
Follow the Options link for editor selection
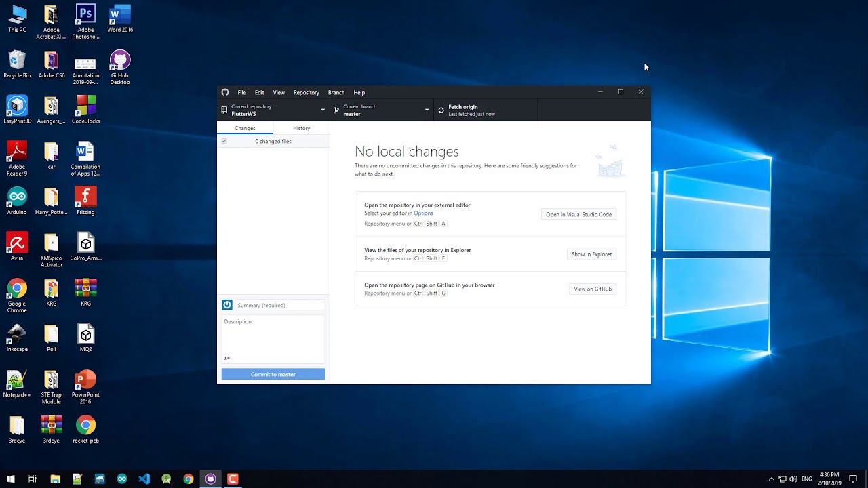(x=423, y=213)
